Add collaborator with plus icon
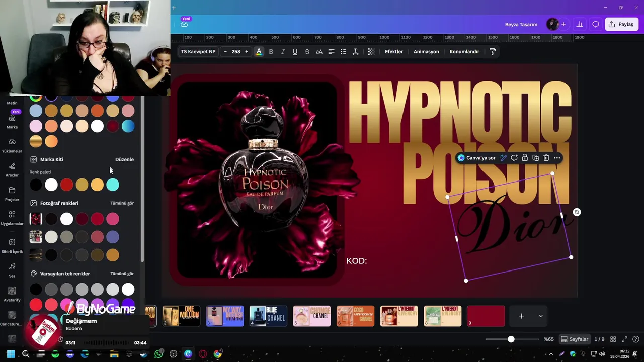The width and height of the screenshot is (644, 362). (x=563, y=24)
